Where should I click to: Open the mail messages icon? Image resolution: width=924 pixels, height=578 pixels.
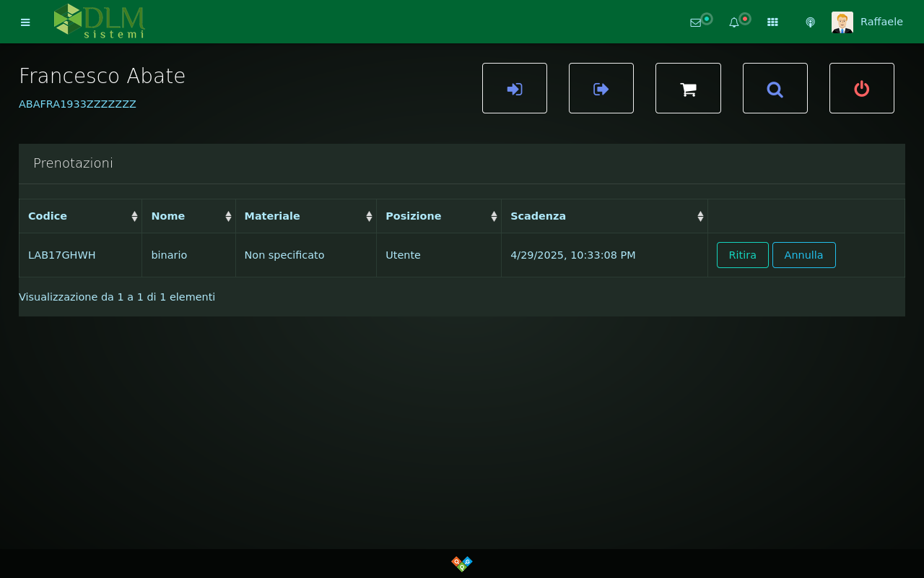pyautogui.click(x=696, y=22)
